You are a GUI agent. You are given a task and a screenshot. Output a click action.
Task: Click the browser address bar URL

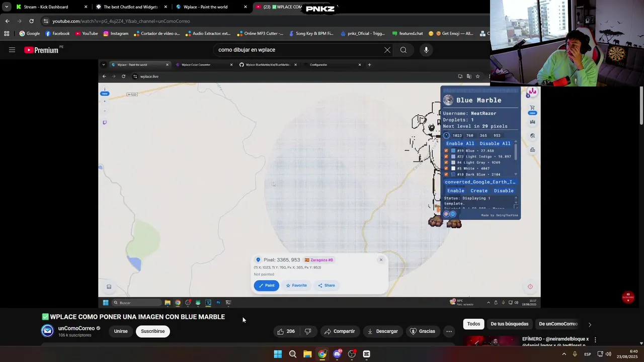point(121,21)
